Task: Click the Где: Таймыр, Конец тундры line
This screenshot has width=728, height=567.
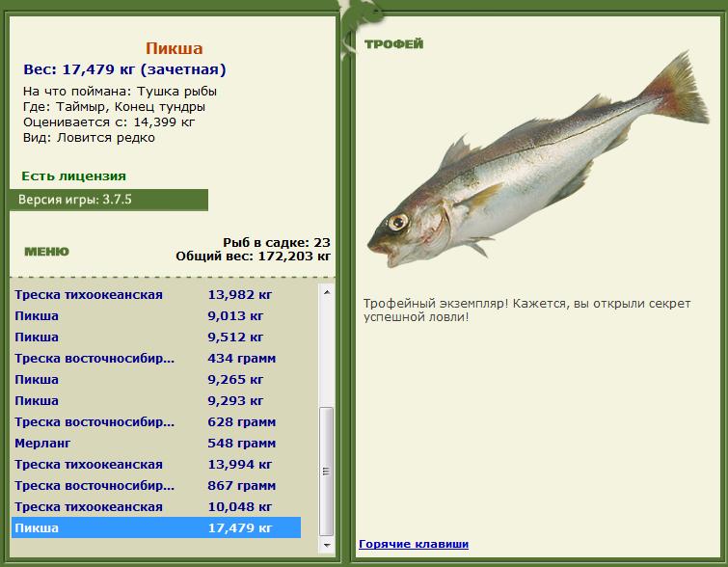Action: point(114,107)
